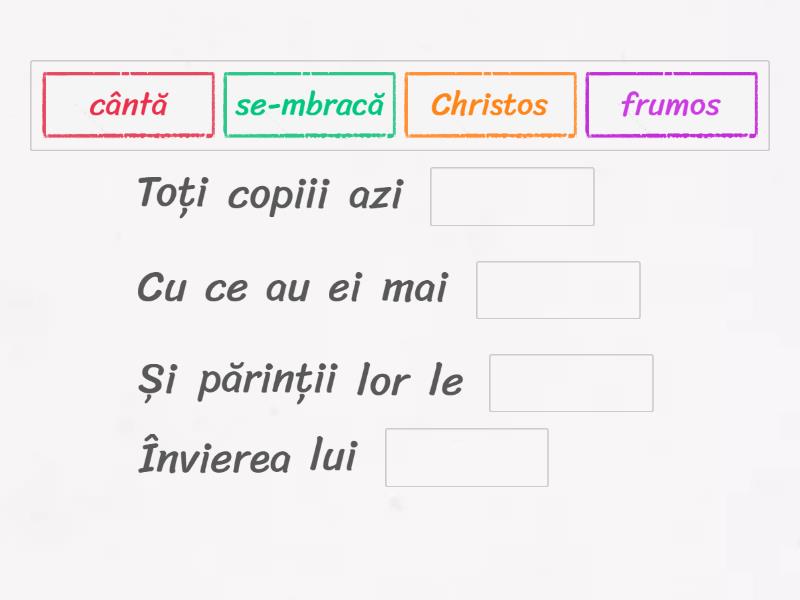Click the word 'Învierea' in last line
Screen dimensions: 800x600
[x=215, y=457]
